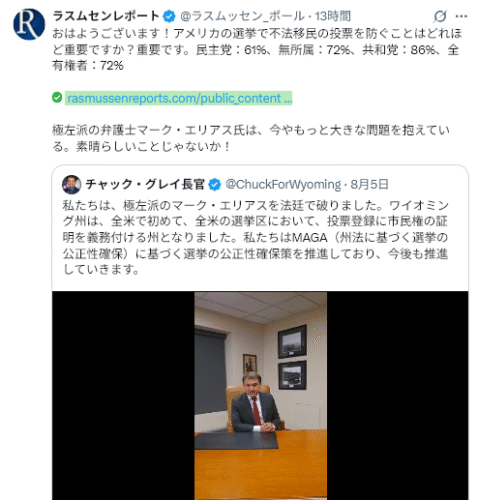This screenshot has width=478, height=500.
Task: Open the quoted post text about ワイオミング州
Action: (256, 237)
